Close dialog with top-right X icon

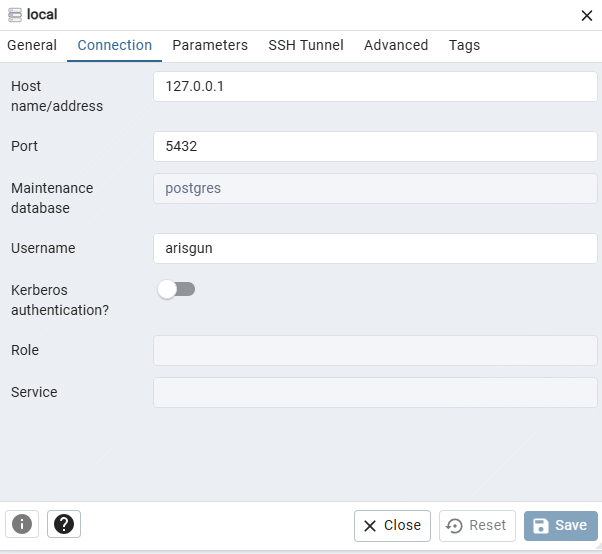pos(587,16)
